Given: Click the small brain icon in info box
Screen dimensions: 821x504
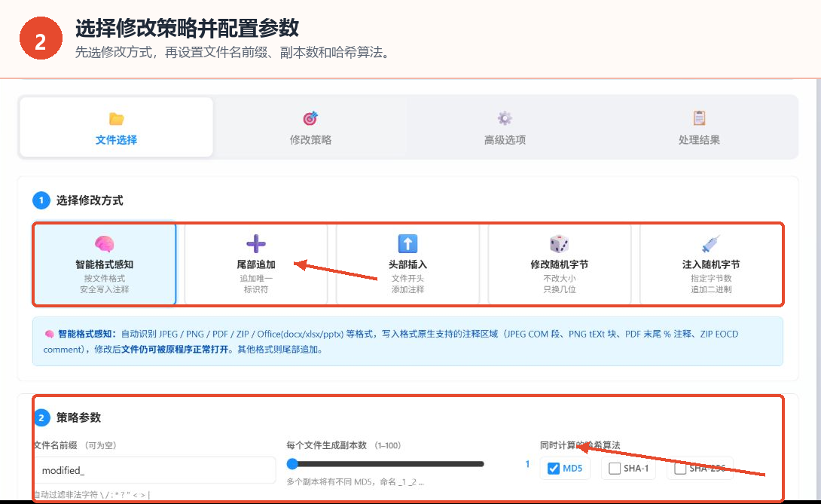Looking at the screenshot, I should pos(49,334).
